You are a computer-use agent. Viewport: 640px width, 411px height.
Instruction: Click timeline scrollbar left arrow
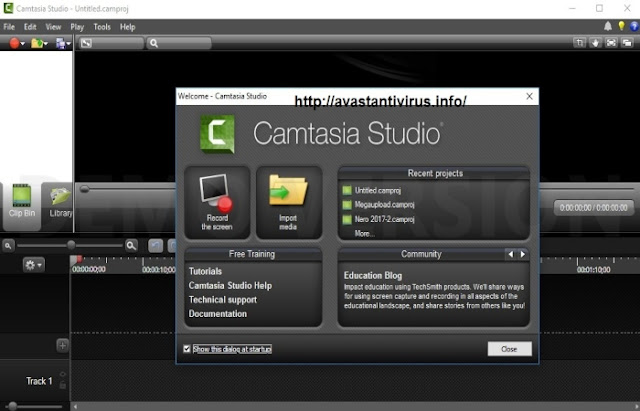76,407
